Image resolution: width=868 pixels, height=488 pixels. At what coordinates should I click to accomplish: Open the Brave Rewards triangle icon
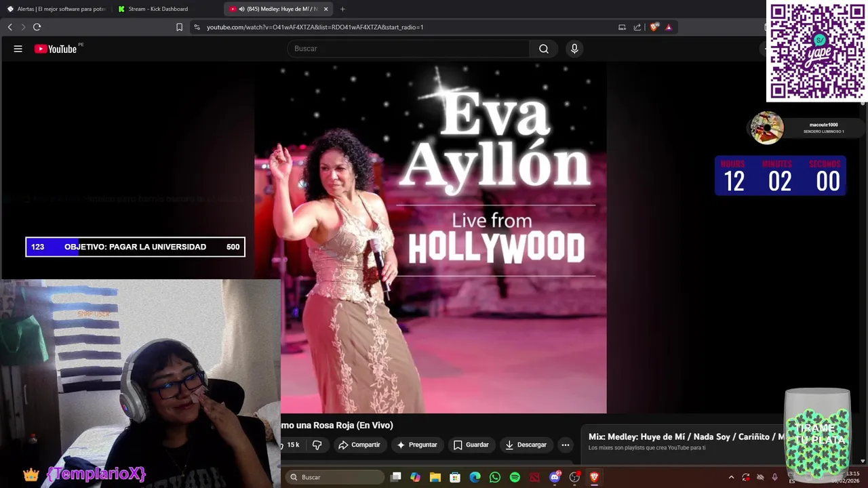pos(669,27)
